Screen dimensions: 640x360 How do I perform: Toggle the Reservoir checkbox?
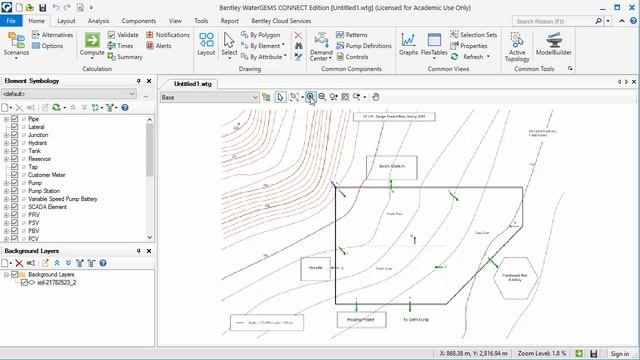coord(15,159)
